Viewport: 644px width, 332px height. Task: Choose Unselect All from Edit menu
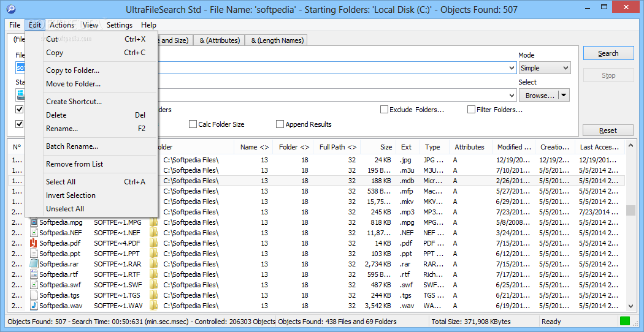tap(91, 208)
